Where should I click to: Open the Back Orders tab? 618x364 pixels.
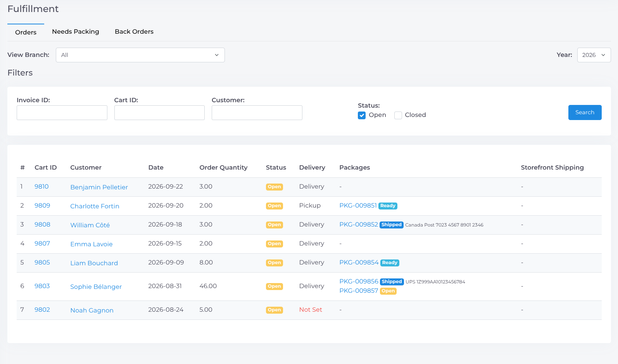click(x=134, y=32)
